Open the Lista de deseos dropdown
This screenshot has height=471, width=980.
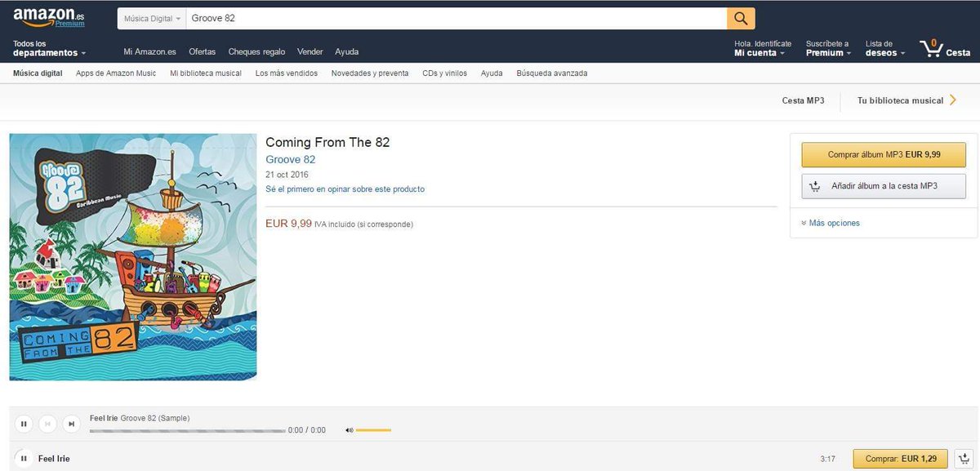point(886,48)
